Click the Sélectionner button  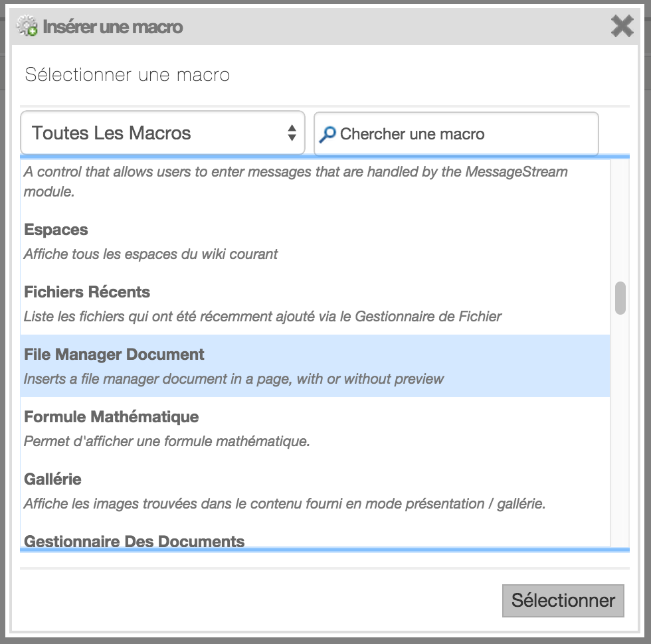click(563, 600)
